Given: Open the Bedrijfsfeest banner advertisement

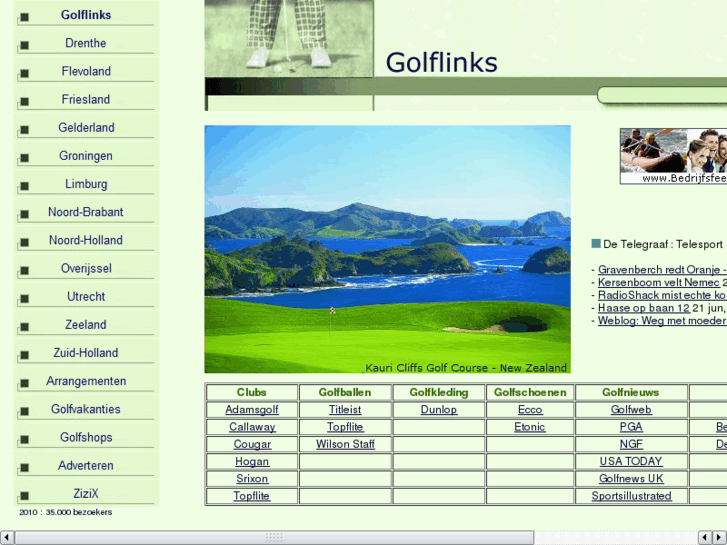Looking at the screenshot, I should click(673, 156).
